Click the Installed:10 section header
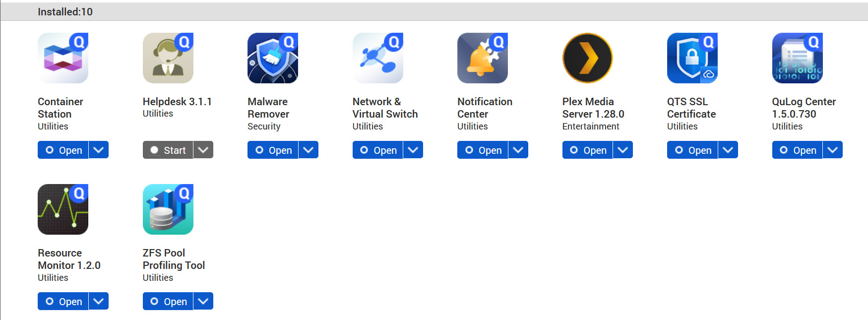This screenshot has width=868, height=320. tap(65, 12)
